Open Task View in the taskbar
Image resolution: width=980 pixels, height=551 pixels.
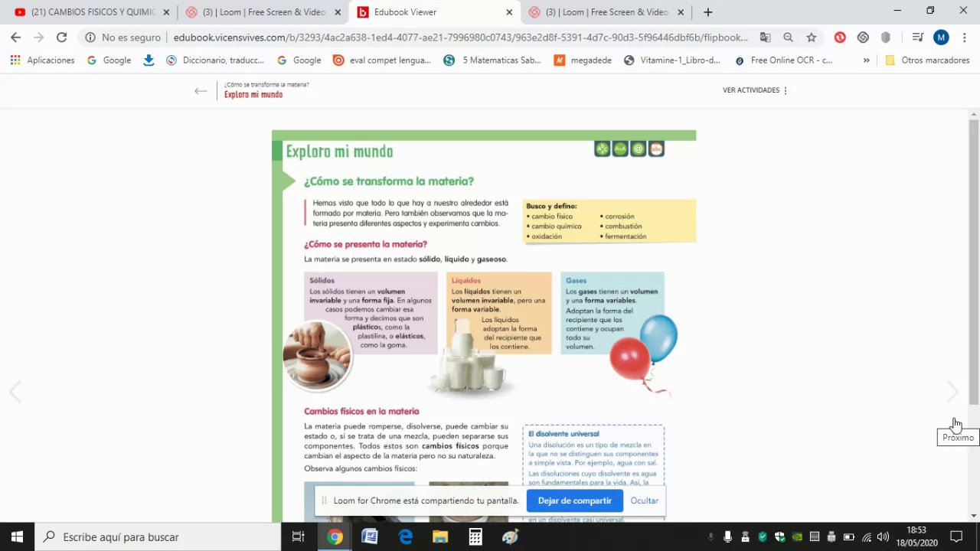point(299,536)
